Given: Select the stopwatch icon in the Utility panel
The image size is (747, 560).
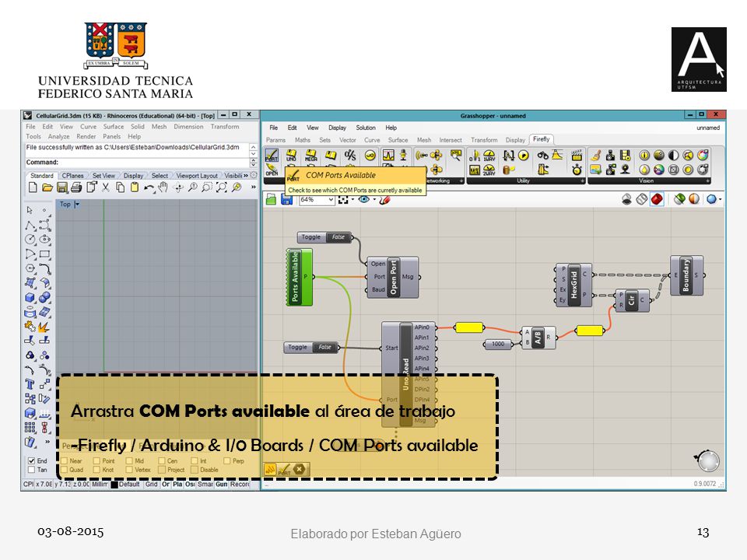Looking at the screenshot, I should point(577,170).
